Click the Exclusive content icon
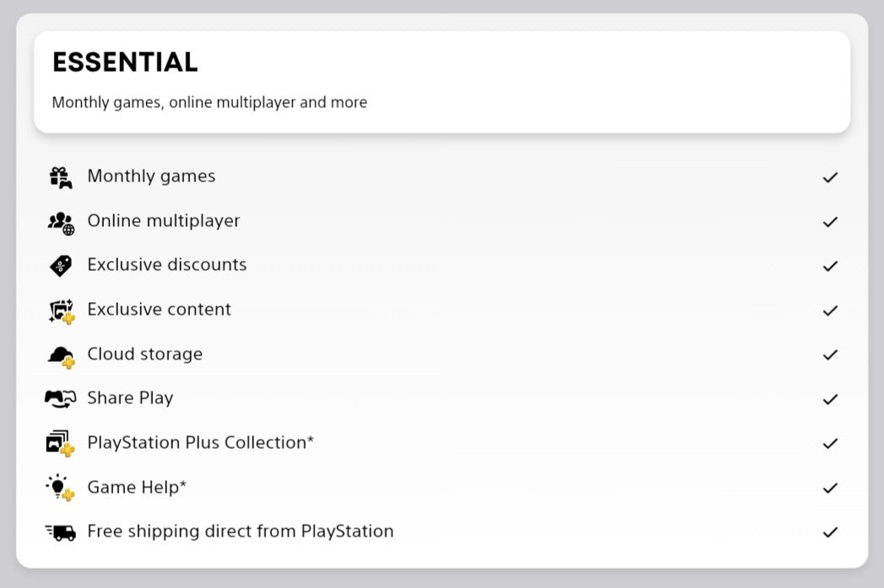The image size is (884, 588). click(x=60, y=310)
